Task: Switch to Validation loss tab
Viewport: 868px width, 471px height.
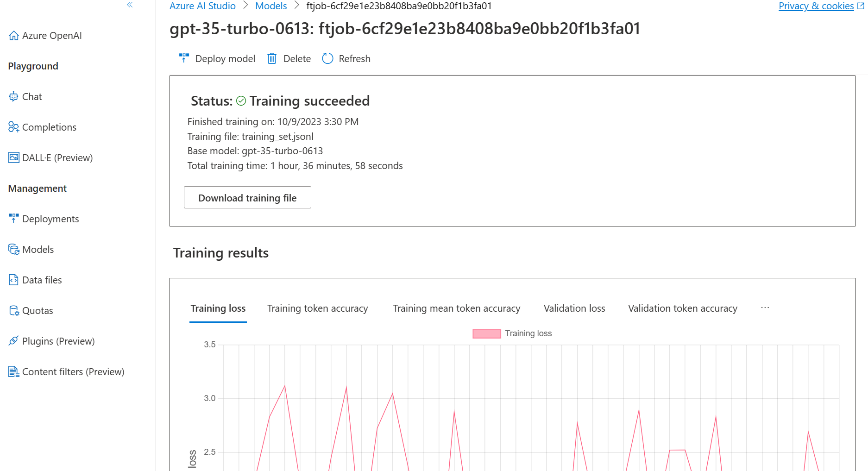Action: pyautogui.click(x=574, y=308)
